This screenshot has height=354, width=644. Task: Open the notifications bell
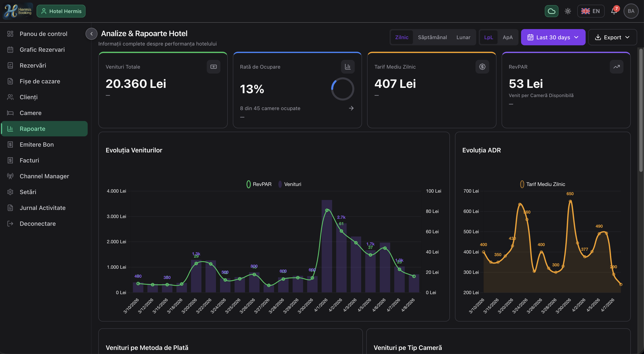click(614, 11)
